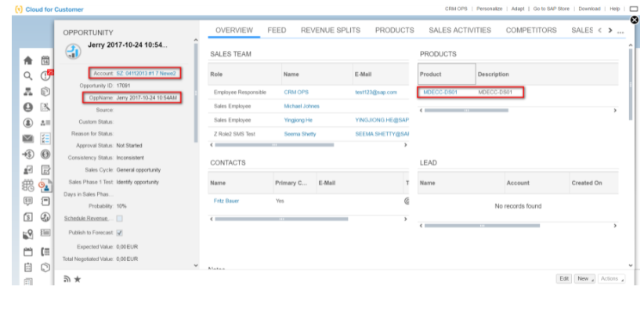Click the screen icon next to Help
Image resolution: width=644 pixels, height=312 pixels.
click(633, 9)
